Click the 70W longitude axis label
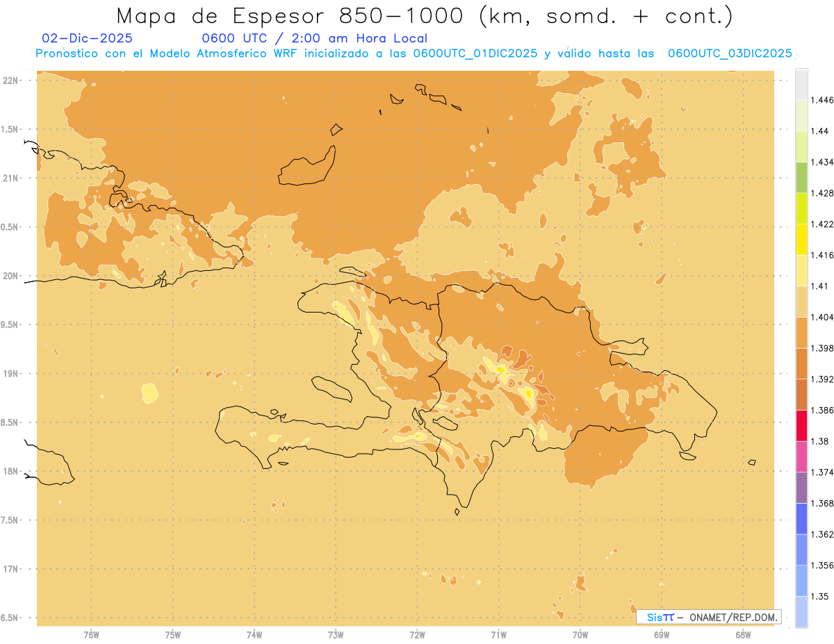This screenshot has height=644, width=834. click(x=580, y=634)
